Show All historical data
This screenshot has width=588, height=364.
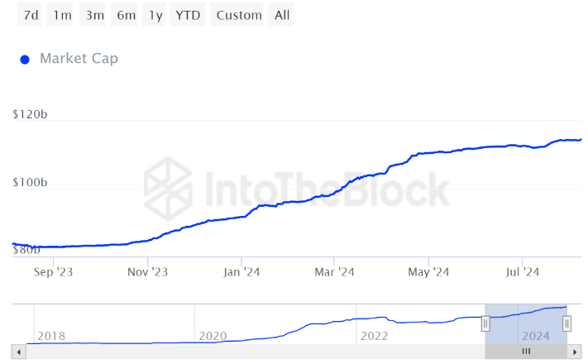pos(282,15)
